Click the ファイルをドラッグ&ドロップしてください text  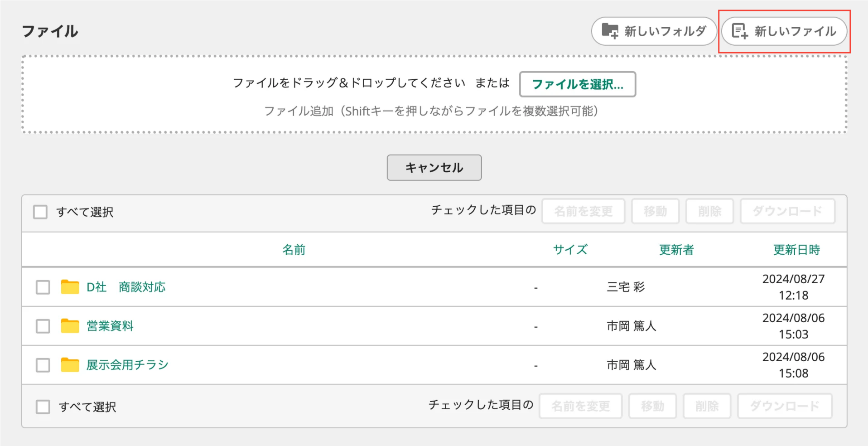click(349, 83)
